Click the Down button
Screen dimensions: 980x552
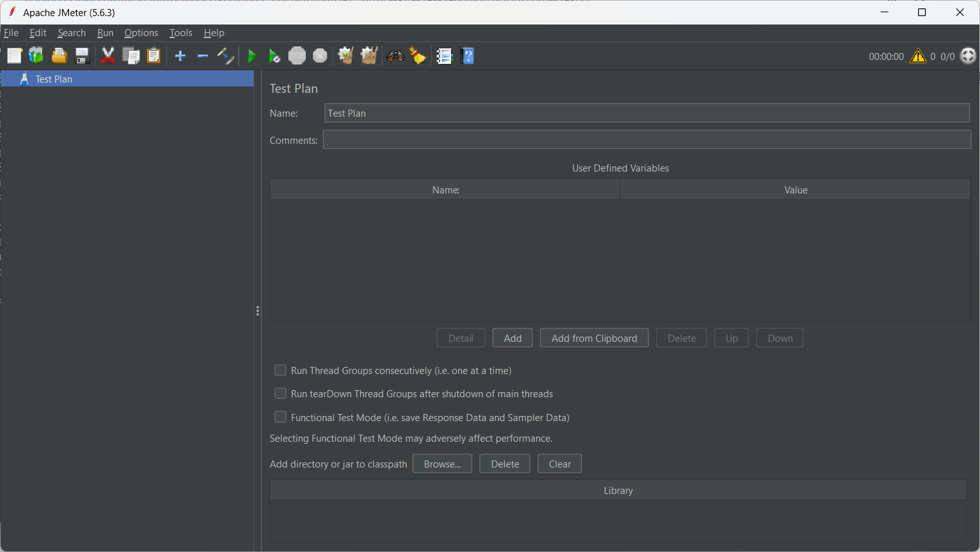point(780,338)
